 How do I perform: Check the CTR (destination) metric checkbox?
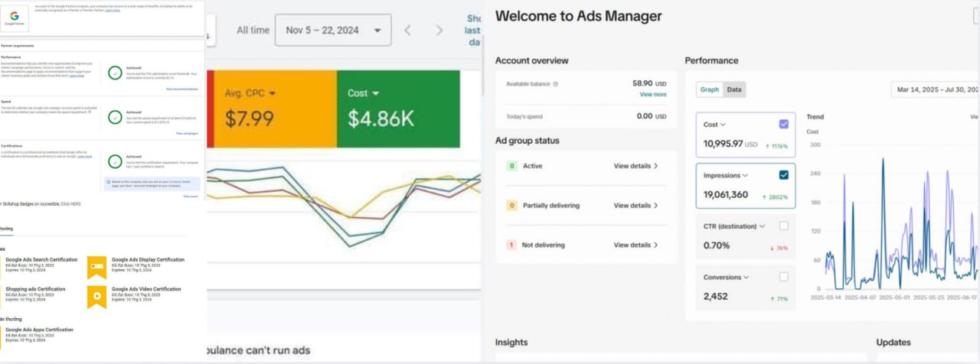click(783, 226)
